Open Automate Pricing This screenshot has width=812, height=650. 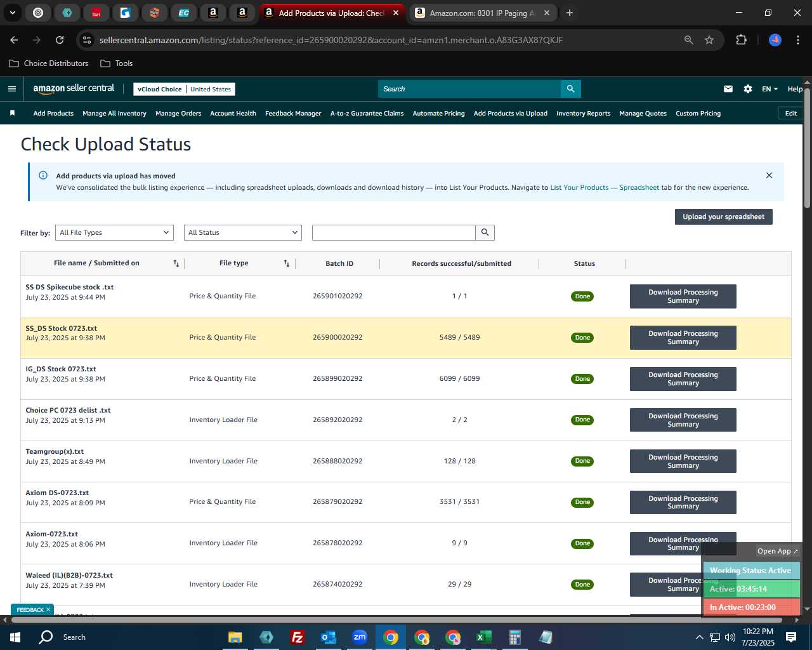click(x=438, y=113)
